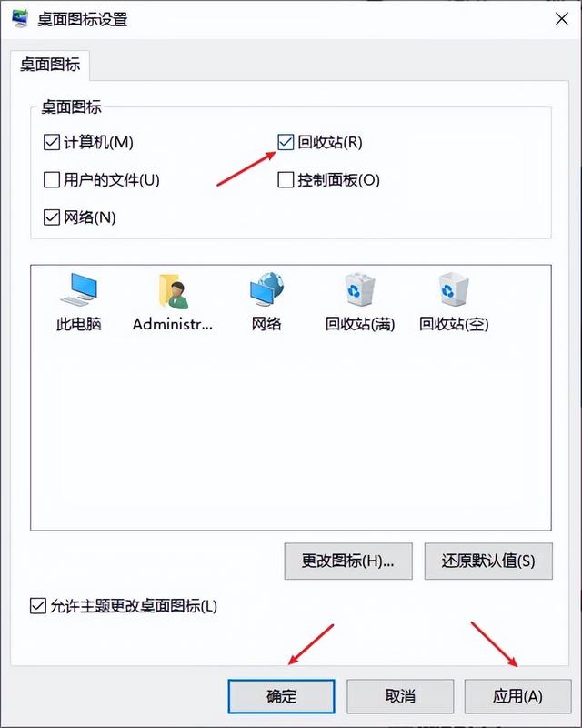Uncheck the 回收站(R) checkbox
This screenshot has height=728, width=582.
pyautogui.click(x=286, y=142)
